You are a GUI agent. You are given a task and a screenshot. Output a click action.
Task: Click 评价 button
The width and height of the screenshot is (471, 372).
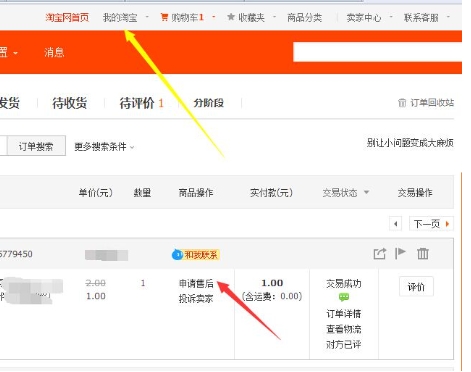416,286
